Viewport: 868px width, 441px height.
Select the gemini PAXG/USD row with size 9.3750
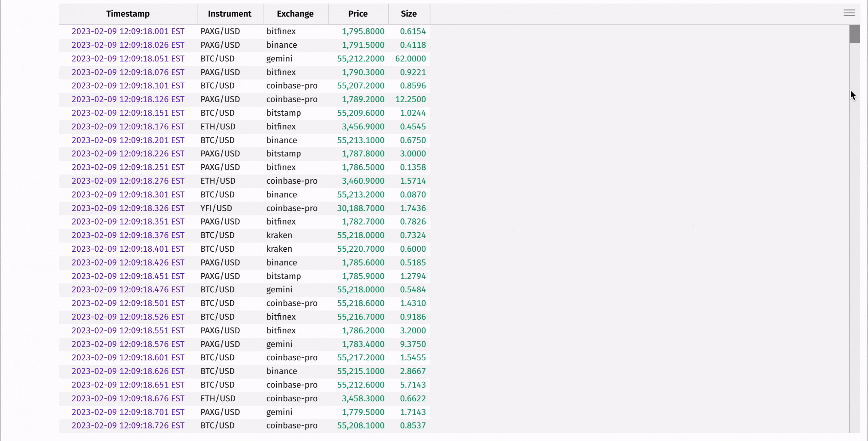pos(279,344)
